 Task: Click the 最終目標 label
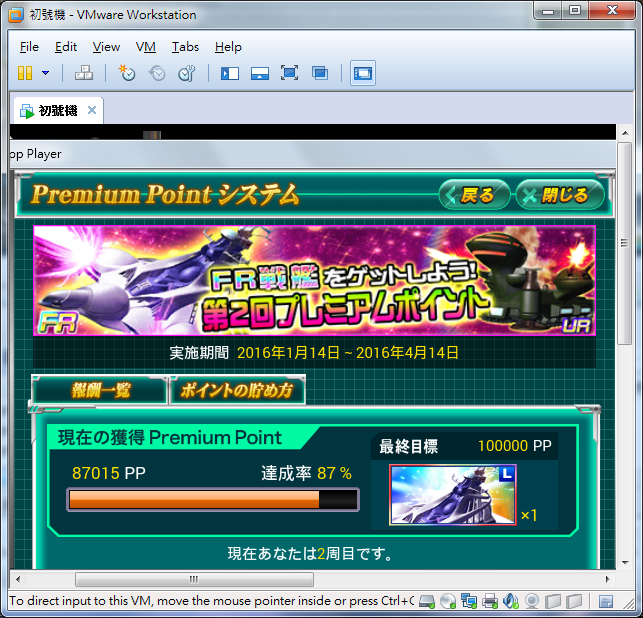pos(408,446)
